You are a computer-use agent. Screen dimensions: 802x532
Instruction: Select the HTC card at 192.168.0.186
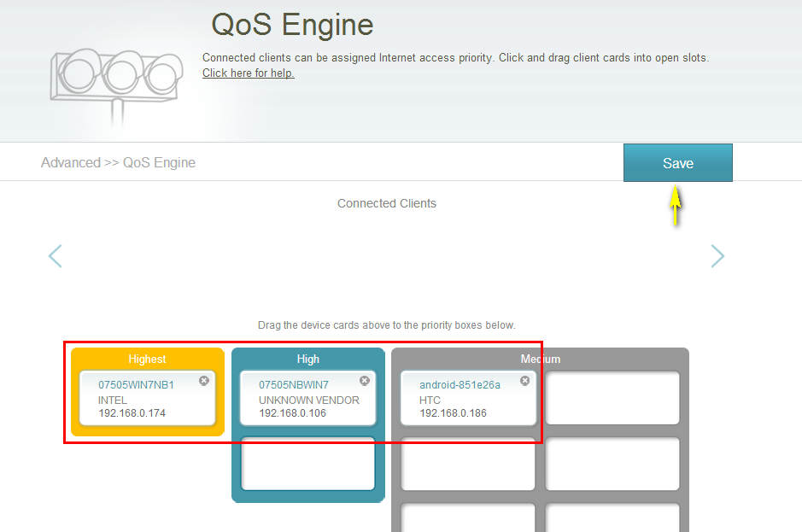coord(468,406)
